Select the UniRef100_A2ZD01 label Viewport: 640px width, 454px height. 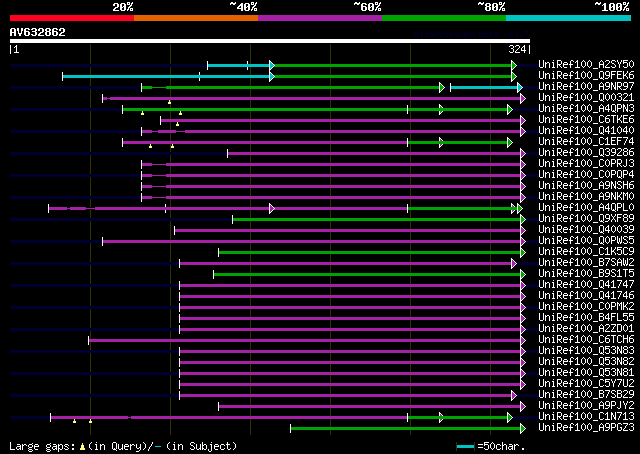click(x=586, y=329)
